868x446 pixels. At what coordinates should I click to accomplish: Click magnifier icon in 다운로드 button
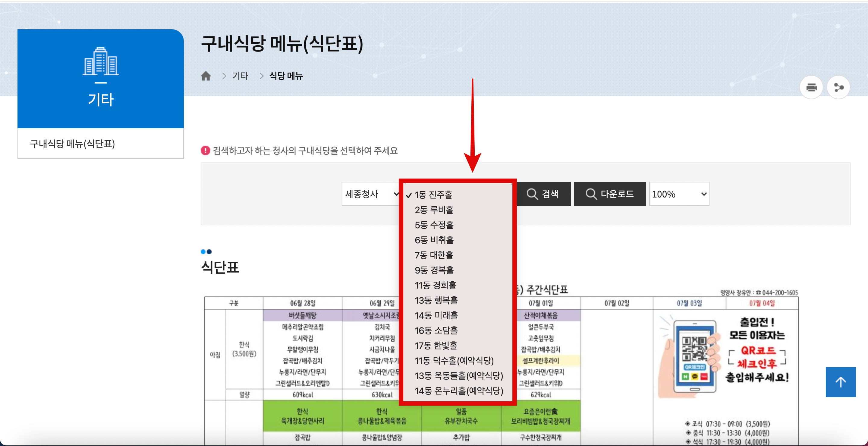591,194
